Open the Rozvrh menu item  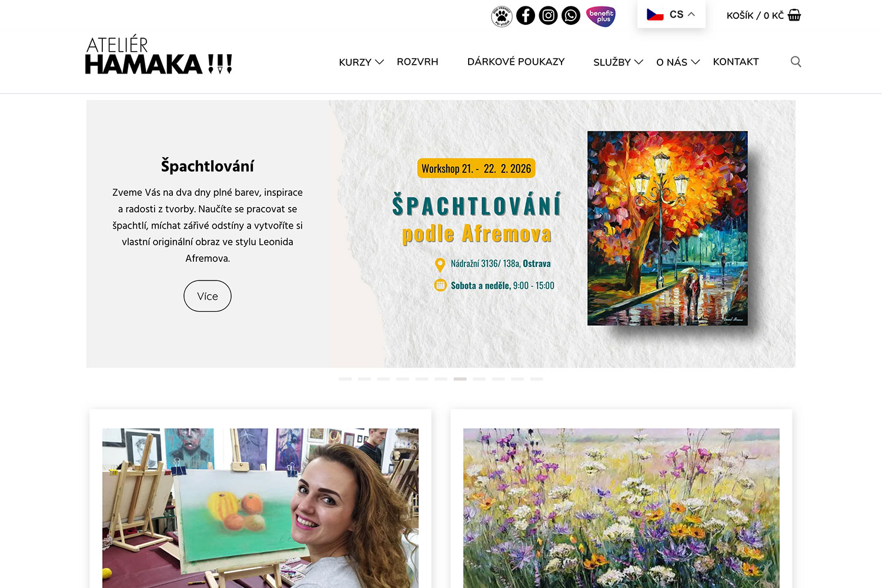tap(417, 62)
